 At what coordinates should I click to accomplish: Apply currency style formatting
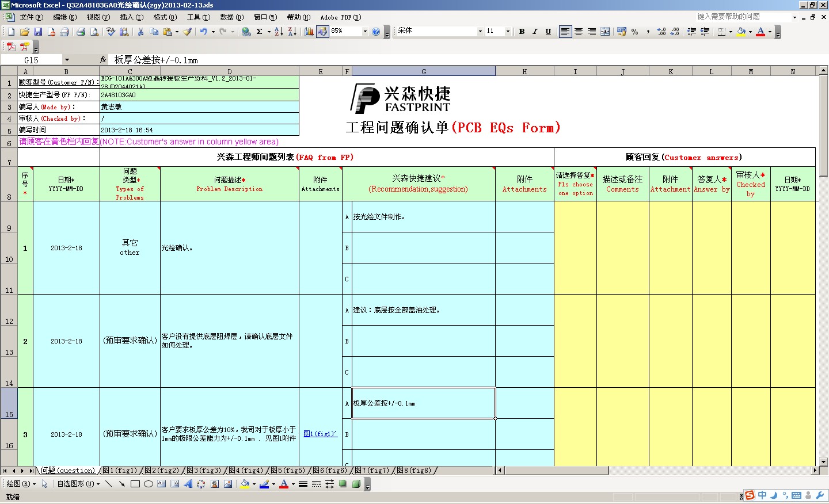click(x=622, y=32)
